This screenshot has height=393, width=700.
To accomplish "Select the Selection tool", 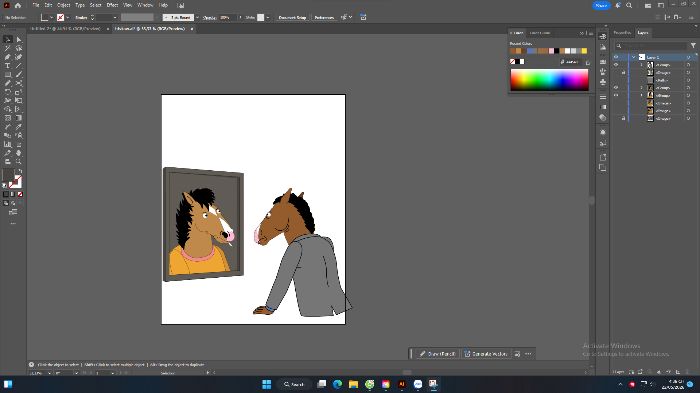I will [x=8, y=39].
